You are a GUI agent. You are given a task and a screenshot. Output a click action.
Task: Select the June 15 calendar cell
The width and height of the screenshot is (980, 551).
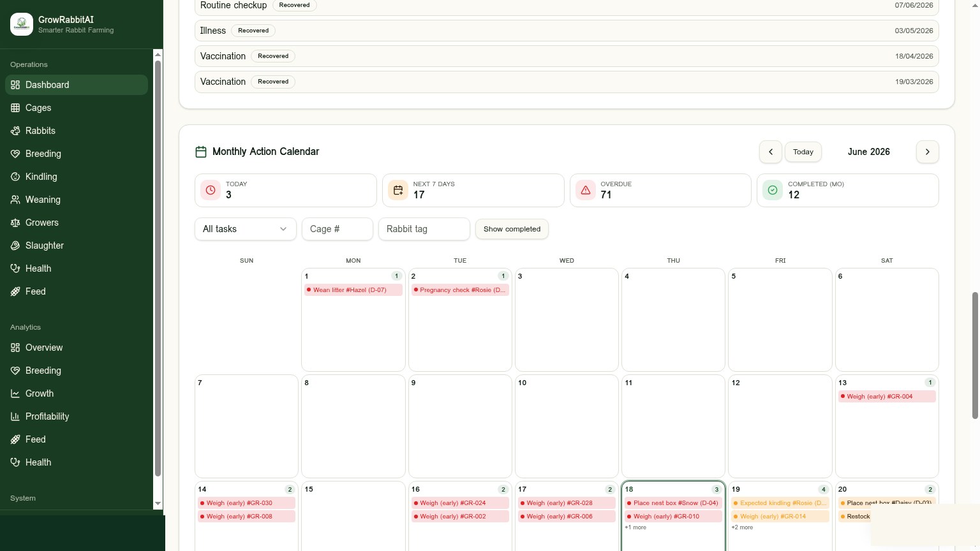pos(353,516)
